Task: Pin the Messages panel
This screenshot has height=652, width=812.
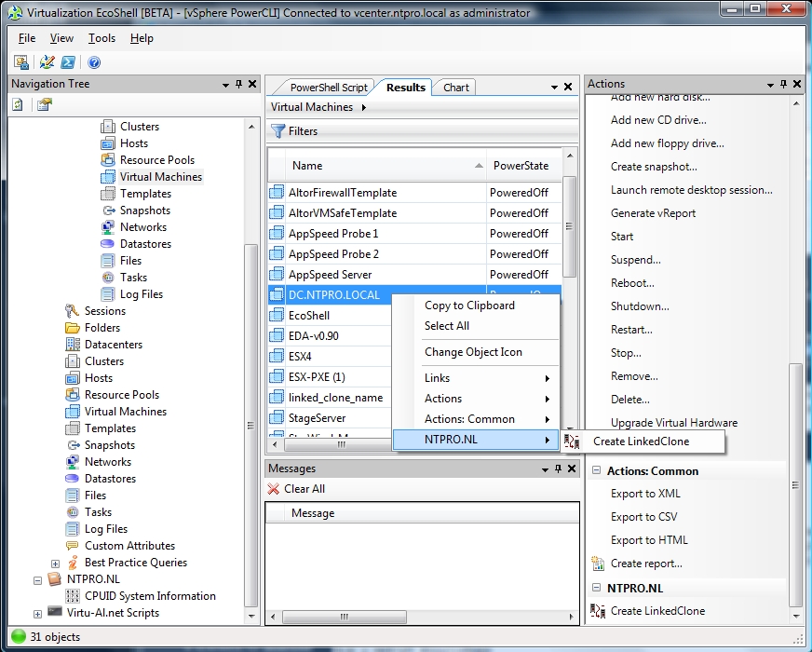Action: coord(559,469)
